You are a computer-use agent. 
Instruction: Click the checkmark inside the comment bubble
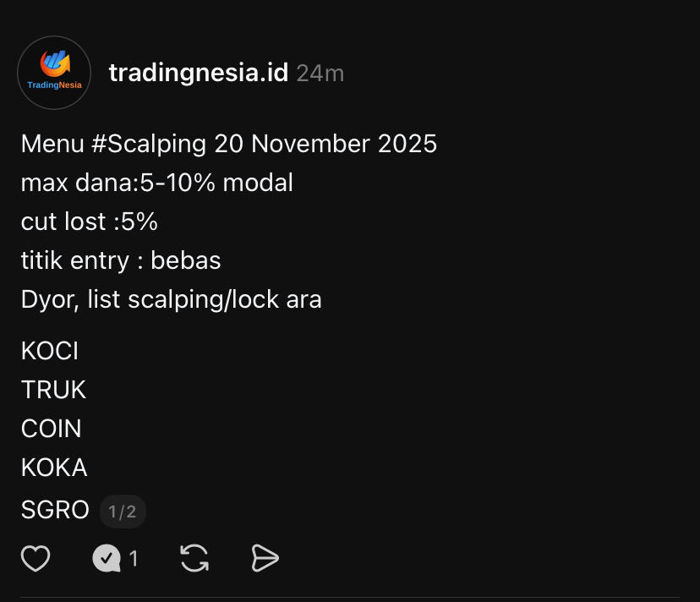108,558
